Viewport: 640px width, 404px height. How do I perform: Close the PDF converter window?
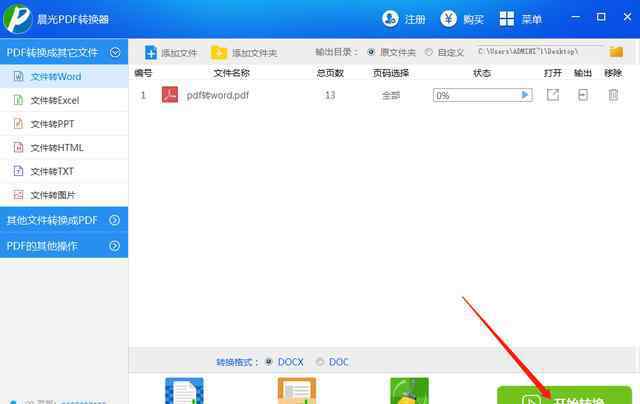(x=627, y=17)
